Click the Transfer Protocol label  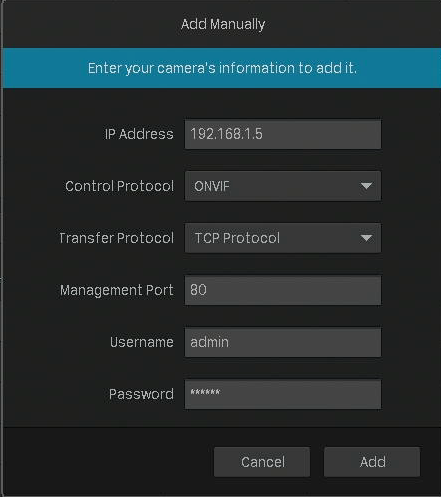point(116,238)
